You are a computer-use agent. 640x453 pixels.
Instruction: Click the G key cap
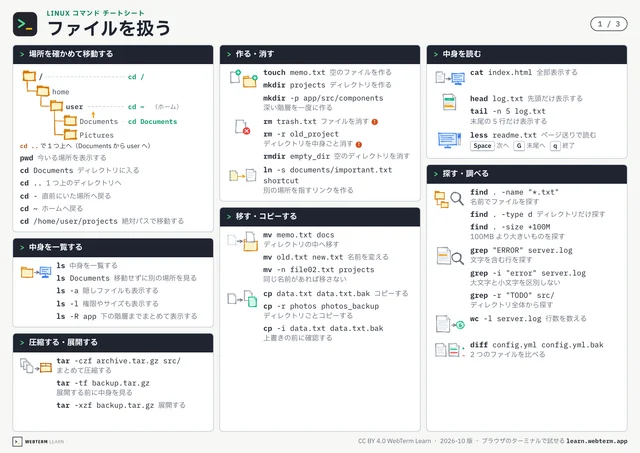[x=518, y=146]
